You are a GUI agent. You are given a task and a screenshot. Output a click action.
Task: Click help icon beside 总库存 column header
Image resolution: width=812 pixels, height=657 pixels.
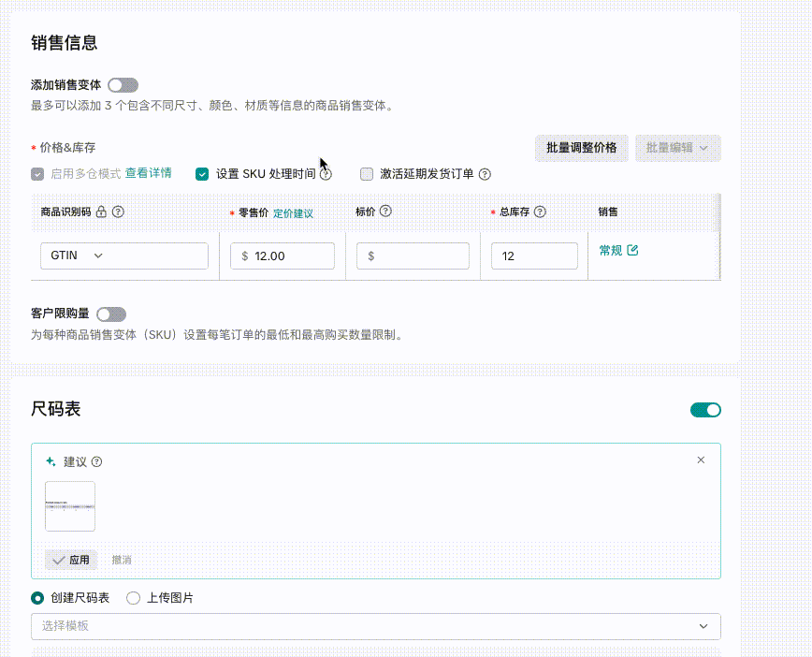tap(540, 212)
